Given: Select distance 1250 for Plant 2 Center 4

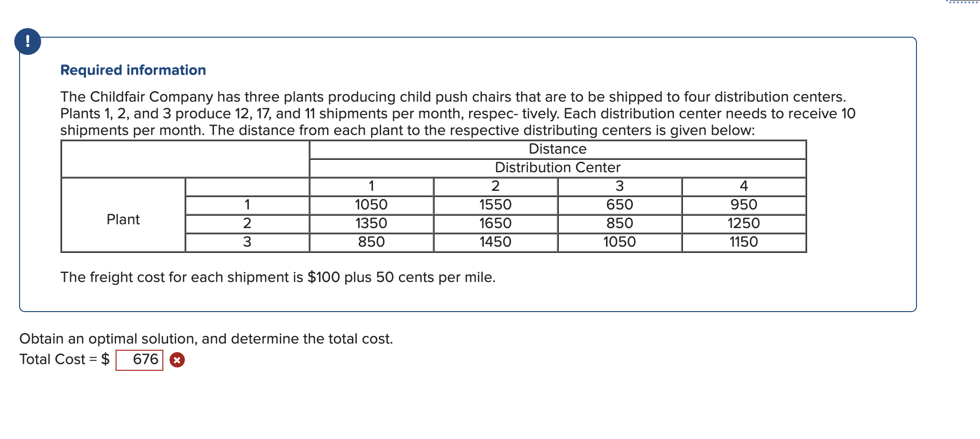Looking at the screenshot, I should (x=744, y=223).
